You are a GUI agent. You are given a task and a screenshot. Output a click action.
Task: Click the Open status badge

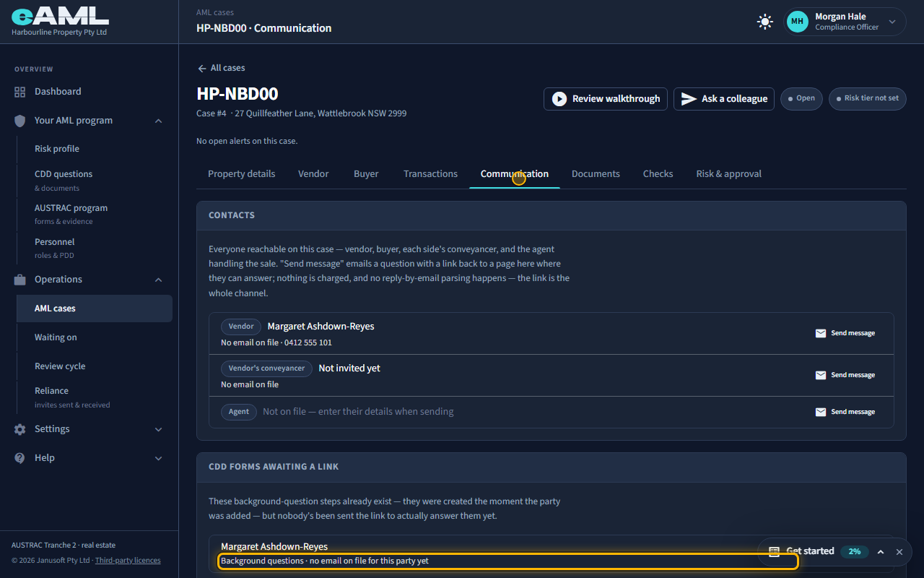pos(801,98)
